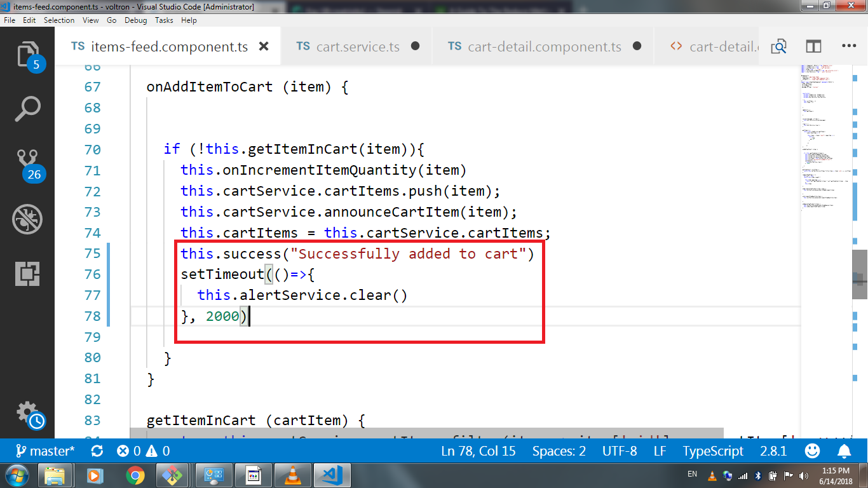Image resolution: width=868 pixels, height=488 pixels.
Task: Open the Search view in activity bar
Action: [x=27, y=109]
